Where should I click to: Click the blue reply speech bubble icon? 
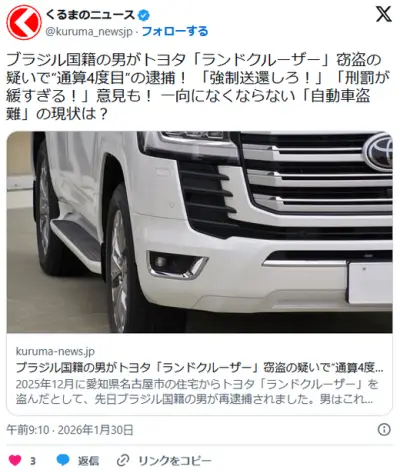tap(63, 460)
